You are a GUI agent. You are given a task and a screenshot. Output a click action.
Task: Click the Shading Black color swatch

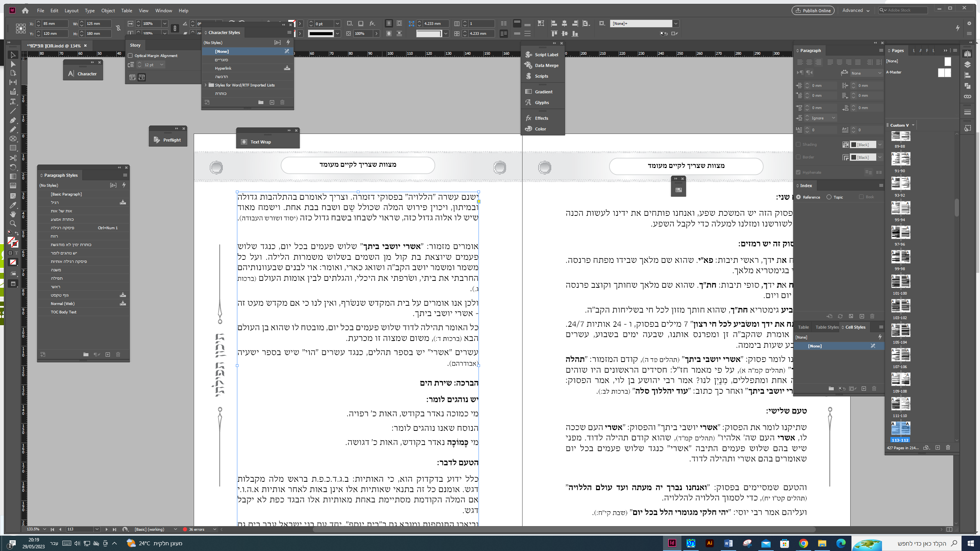click(854, 145)
